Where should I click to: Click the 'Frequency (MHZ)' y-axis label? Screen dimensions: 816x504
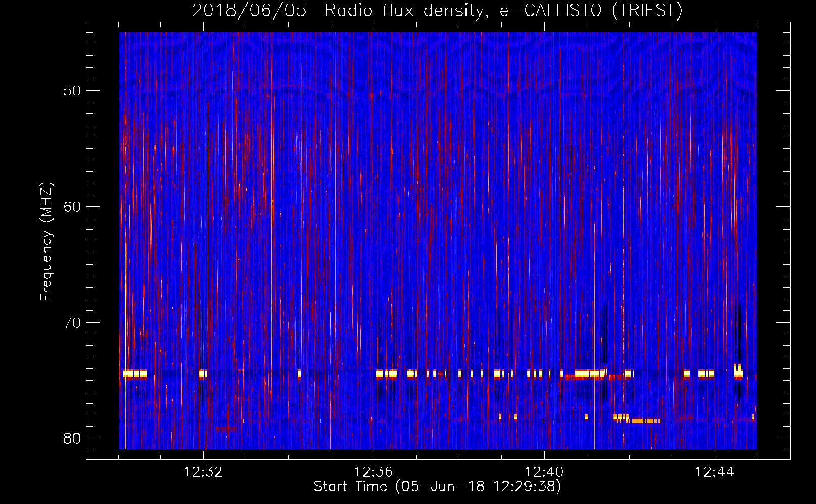(46, 242)
